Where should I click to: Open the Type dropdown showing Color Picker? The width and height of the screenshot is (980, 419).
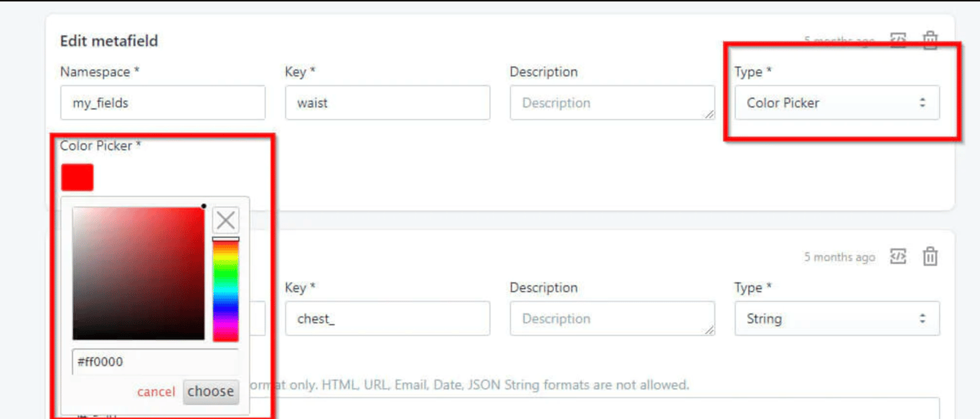click(x=837, y=103)
